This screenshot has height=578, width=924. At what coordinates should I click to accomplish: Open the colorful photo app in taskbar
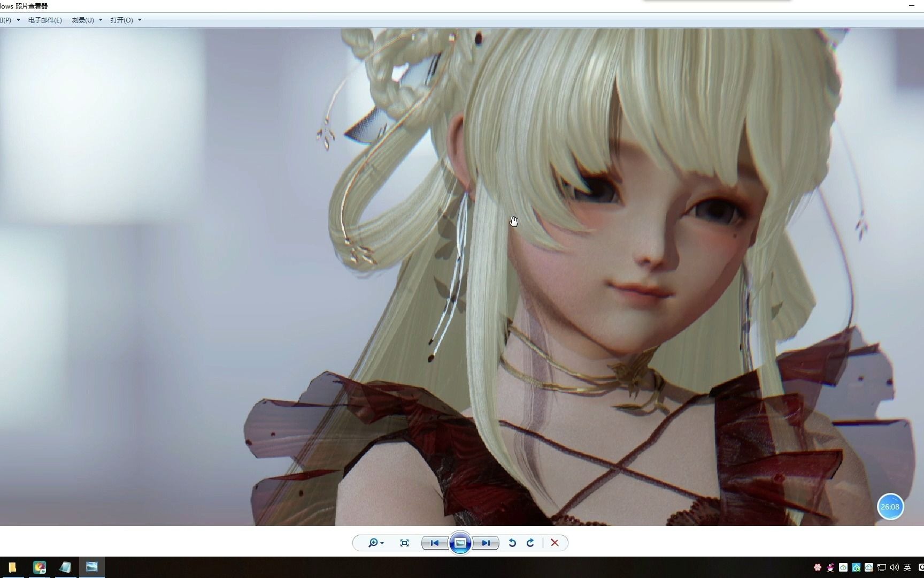pos(40,567)
